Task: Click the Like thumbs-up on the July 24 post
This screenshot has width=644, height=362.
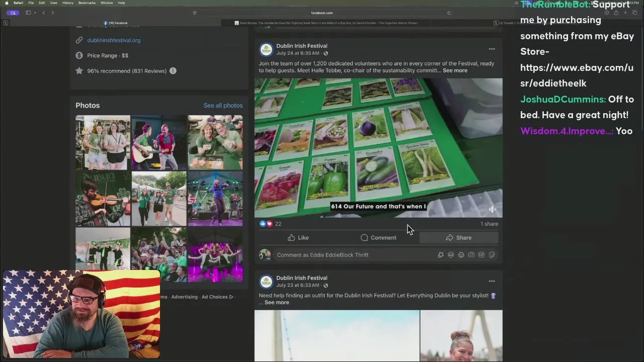Action: click(298, 238)
